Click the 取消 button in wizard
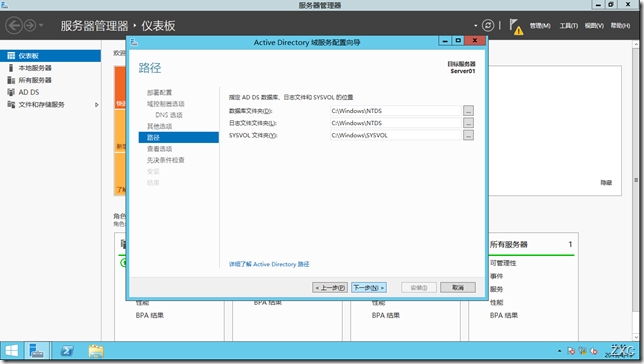 pos(458,288)
